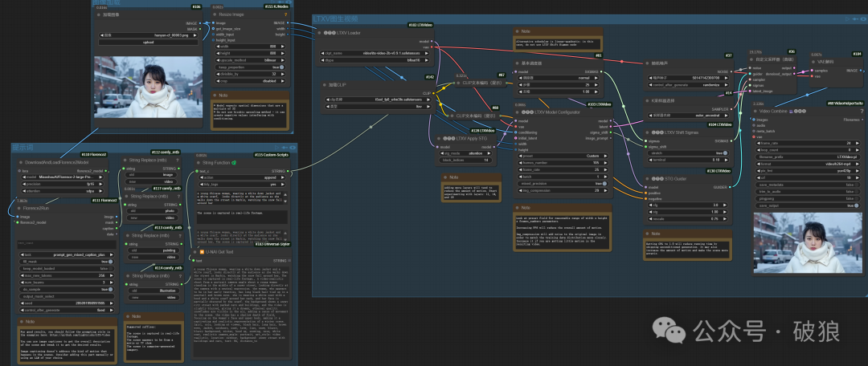This screenshot has height=366, width=868.
Task: Click the 加载图像 node collapse dot
Action: pyautogui.click(x=99, y=15)
